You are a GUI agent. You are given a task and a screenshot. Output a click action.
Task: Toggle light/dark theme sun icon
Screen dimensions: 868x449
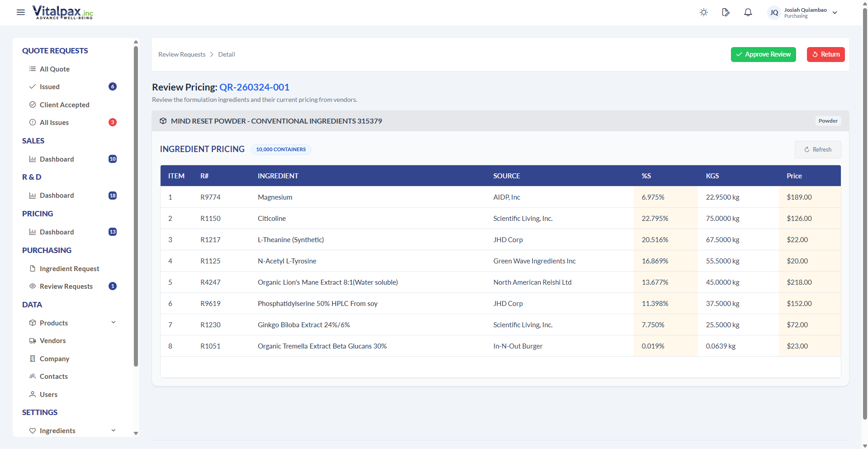(x=703, y=12)
